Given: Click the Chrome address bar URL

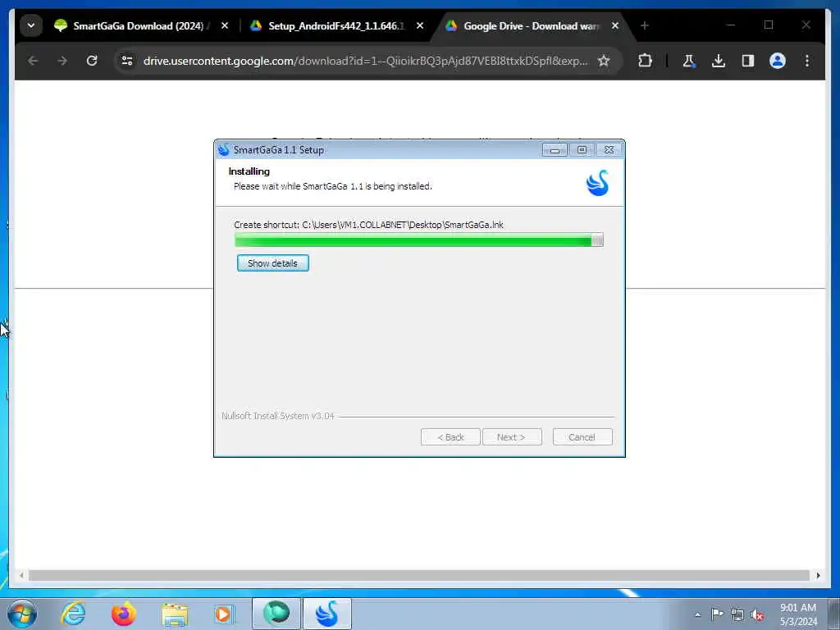Looking at the screenshot, I should pos(365,61).
